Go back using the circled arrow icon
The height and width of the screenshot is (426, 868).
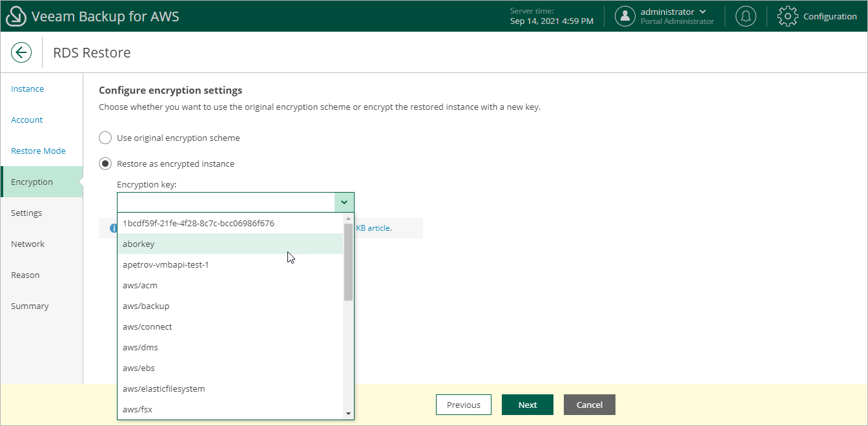click(21, 52)
